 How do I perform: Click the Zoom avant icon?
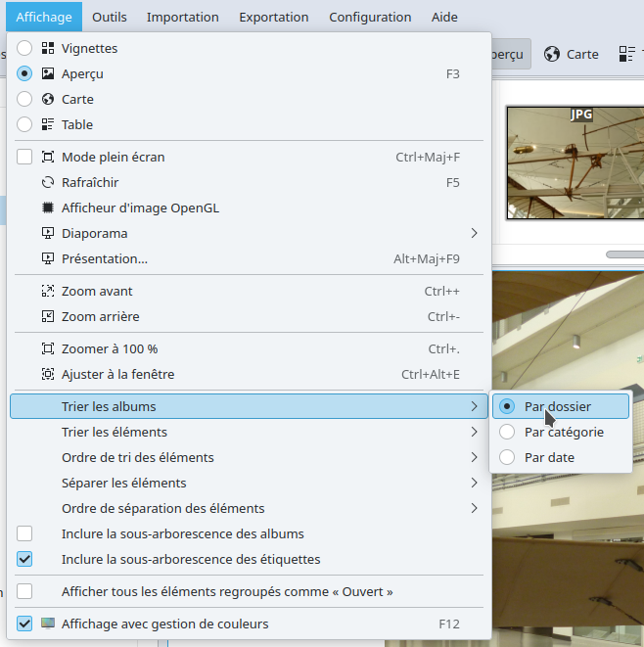point(48,291)
